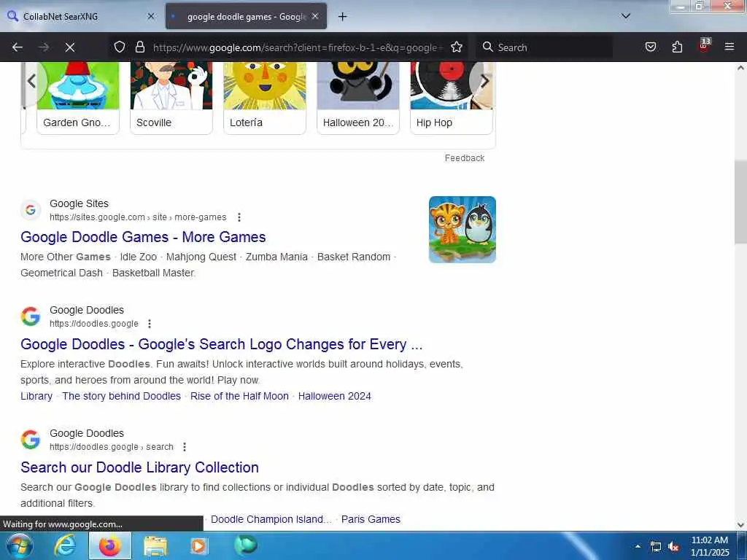Click the Google Sites favicon icon
This screenshot has height=560, width=747.
coord(31,210)
